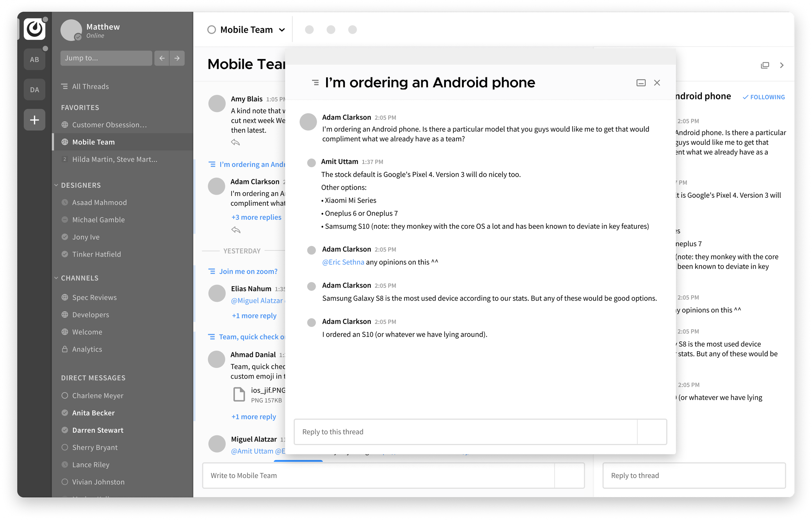
Task: Navigate back with left arrow button
Action: (162, 58)
